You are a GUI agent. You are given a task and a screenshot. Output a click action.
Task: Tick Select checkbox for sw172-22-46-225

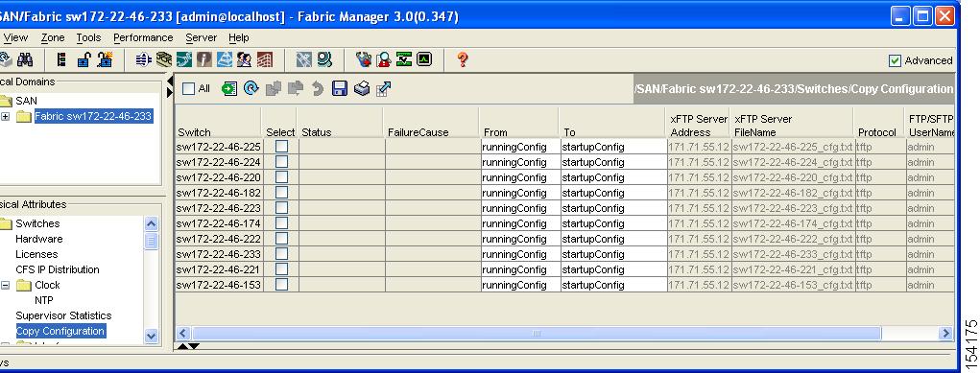point(282,146)
